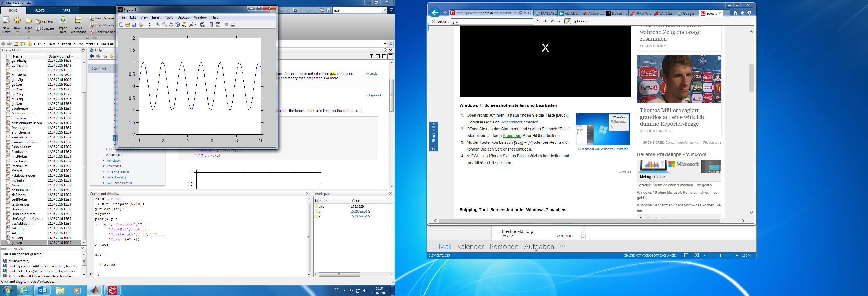Click the Save Figure floppy disk icon
This screenshot has width=868, height=296.
click(x=134, y=25)
